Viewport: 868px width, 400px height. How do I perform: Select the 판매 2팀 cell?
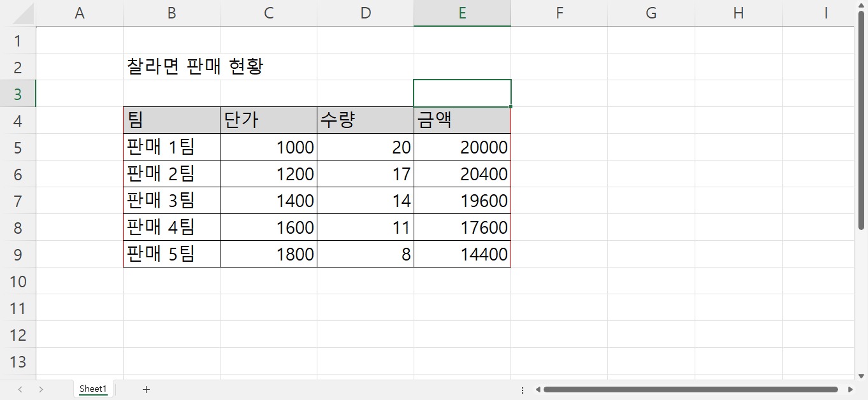click(171, 174)
